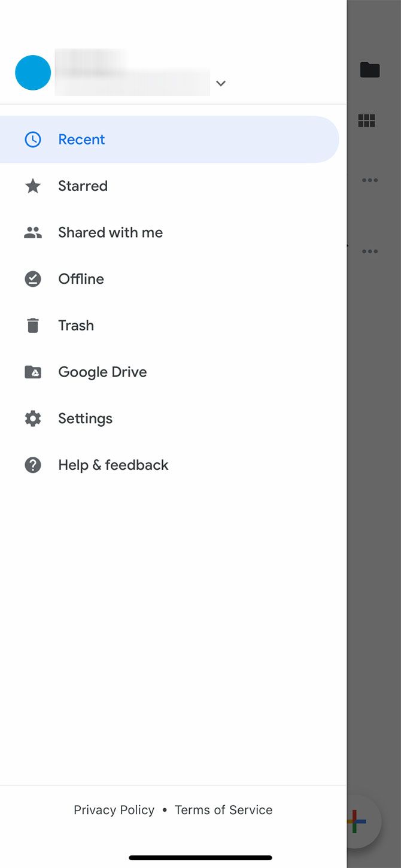The width and height of the screenshot is (401, 868).
Task: Open the Privacy Policy link
Action: (x=114, y=810)
